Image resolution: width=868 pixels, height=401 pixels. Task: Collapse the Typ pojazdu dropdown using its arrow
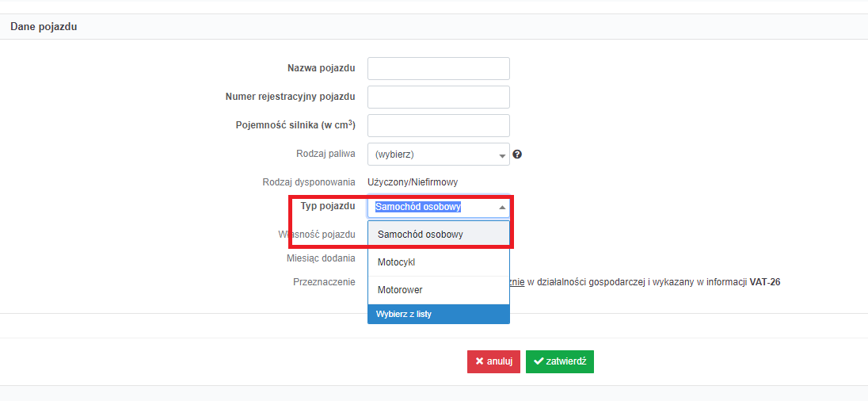pyautogui.click(x=502, y=207)
